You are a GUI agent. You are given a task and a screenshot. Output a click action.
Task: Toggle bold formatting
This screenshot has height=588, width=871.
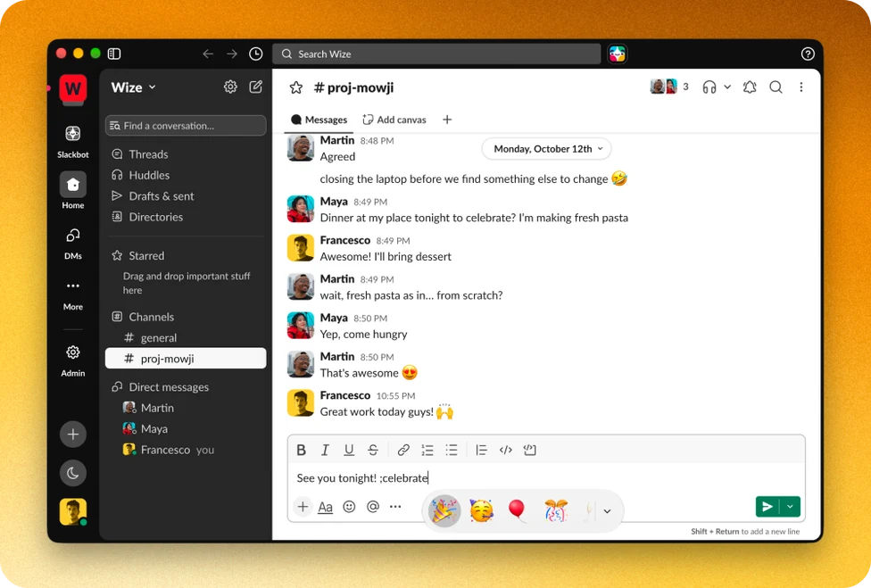pyautogui.click(x=301, y=451)
